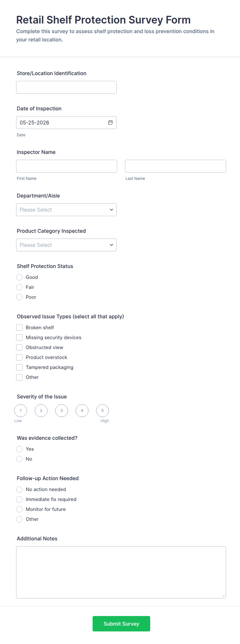Screen dimensions: 240x644
Task: Click the Submit Survey button
Action: pyautogui.click(x=121, y=624)
